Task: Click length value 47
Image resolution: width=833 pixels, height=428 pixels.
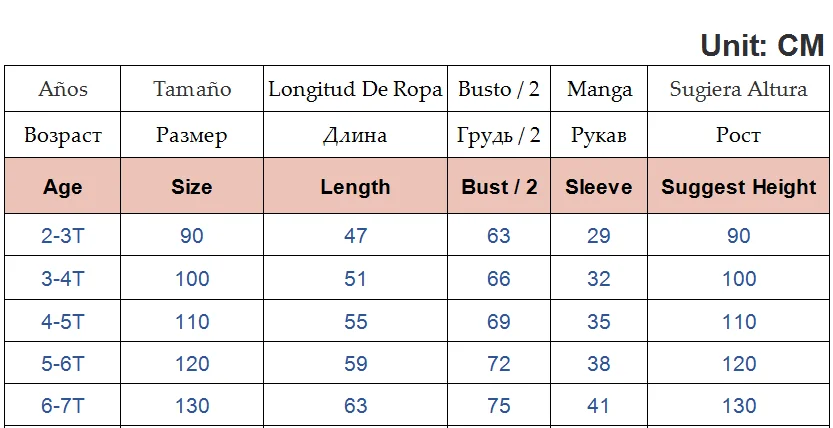Action: pos(355,236)
